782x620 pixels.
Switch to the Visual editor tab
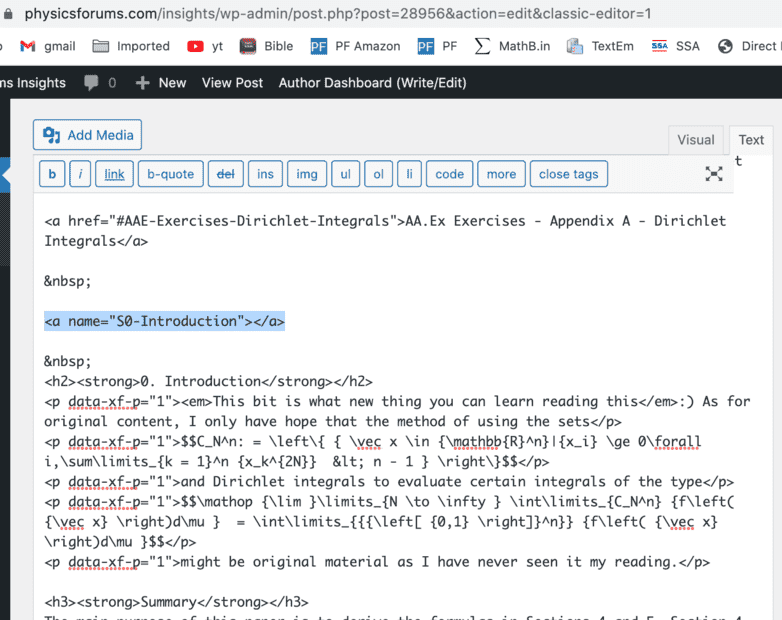pos(696,140)
